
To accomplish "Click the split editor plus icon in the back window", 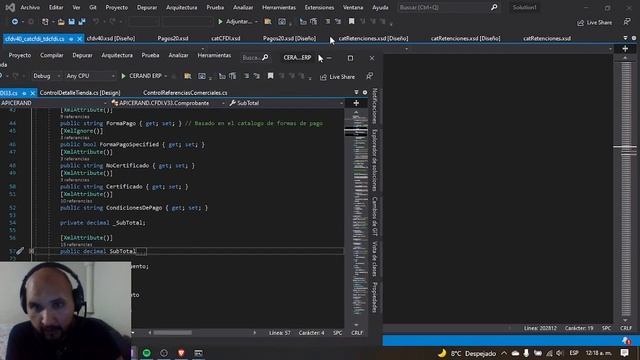I will [x=625, y=49].
